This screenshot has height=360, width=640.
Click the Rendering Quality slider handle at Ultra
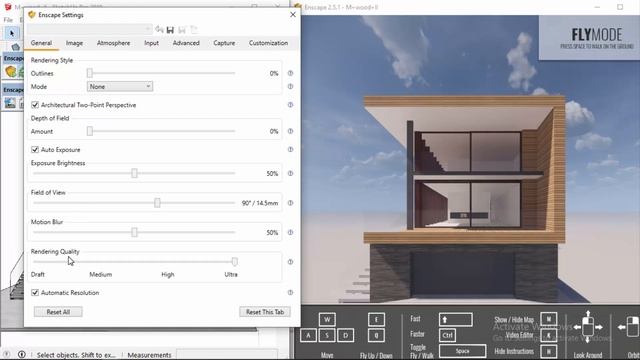(x=235, y=262)
